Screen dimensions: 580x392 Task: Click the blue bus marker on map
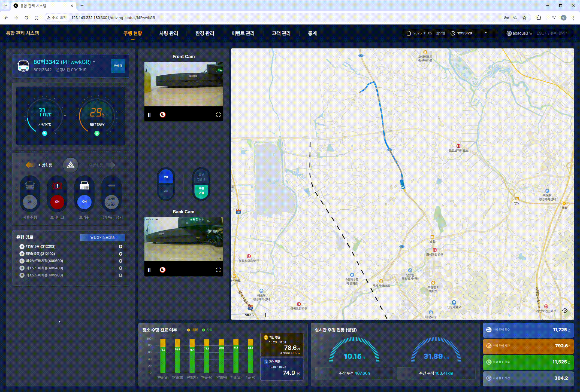tap(402, 184)
